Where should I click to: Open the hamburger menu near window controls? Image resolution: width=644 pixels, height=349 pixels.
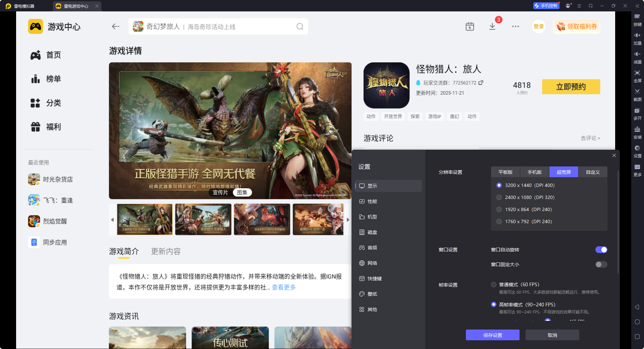pyautogui.click(x=579, y=6)
